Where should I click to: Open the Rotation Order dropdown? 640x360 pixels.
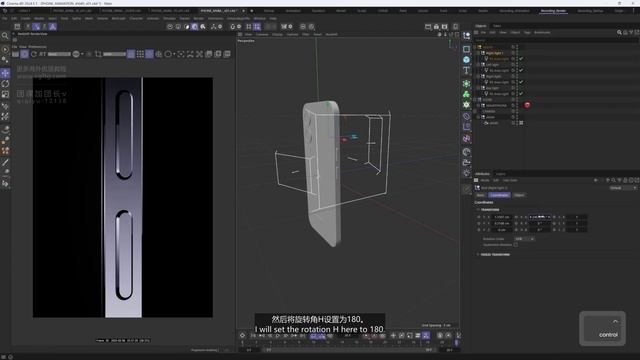pyautogui.click(x=524, y=239)
